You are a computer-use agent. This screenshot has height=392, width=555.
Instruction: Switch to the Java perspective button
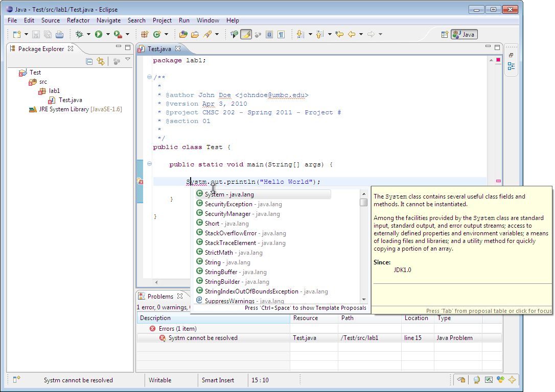tap(465, 34)
